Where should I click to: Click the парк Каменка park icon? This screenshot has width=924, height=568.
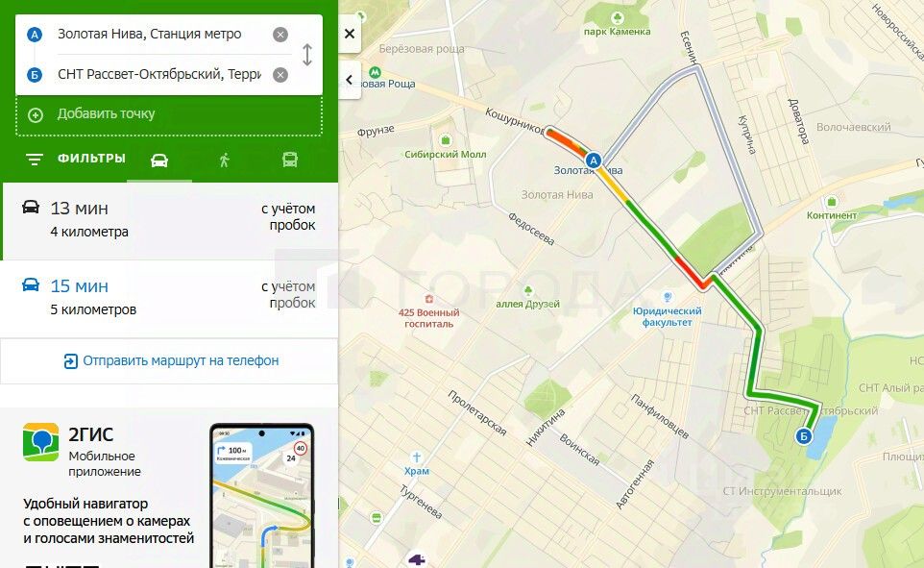[617, 17]
